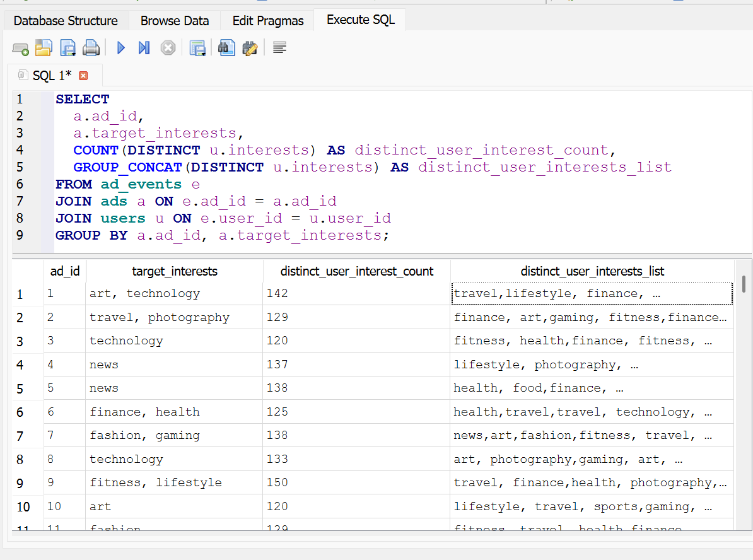Close the SQL 1 tab
The height and width of the screenshot is (560, 753).
[83, 76]
